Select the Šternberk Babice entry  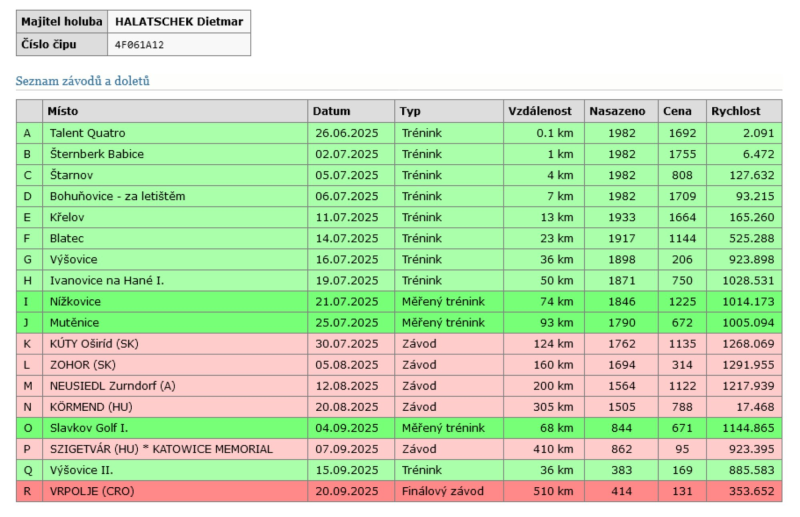click(96, 154)
